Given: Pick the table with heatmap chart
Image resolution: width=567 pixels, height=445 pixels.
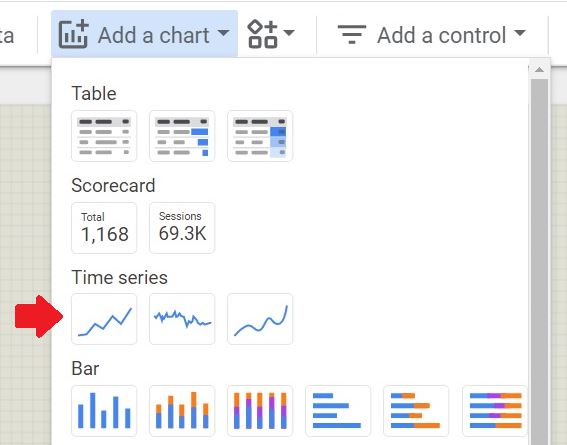Looking at the screenshot, I should pyautogui.click(x=260, y=136).
